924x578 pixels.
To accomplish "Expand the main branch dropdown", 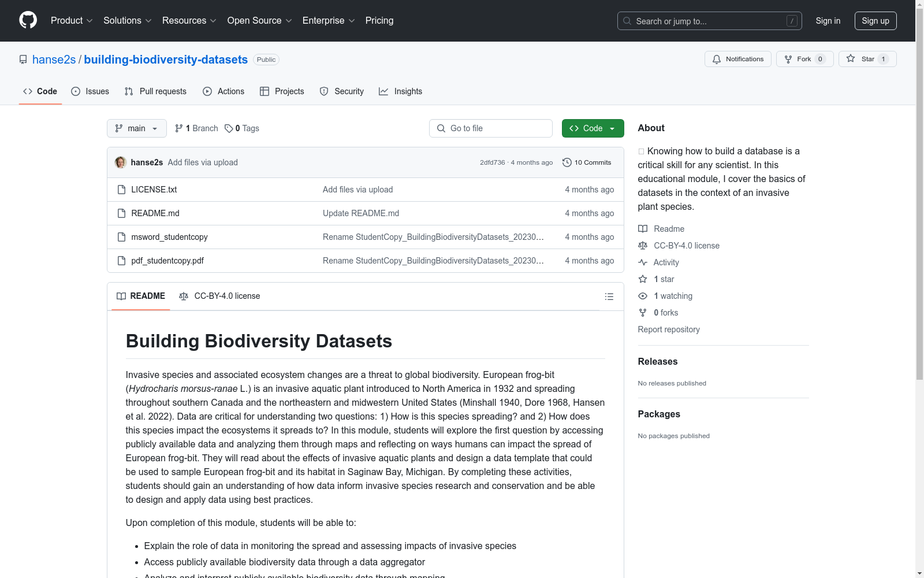I will 137,128.
